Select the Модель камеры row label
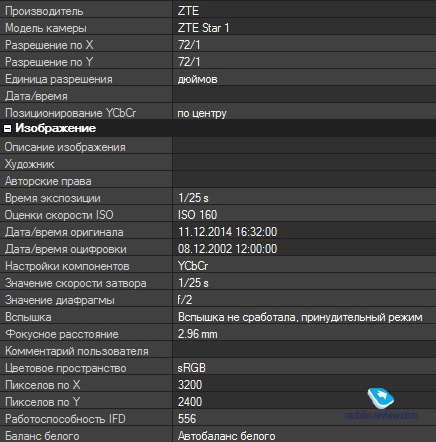The image size is (436, 442). coord(46,28)
